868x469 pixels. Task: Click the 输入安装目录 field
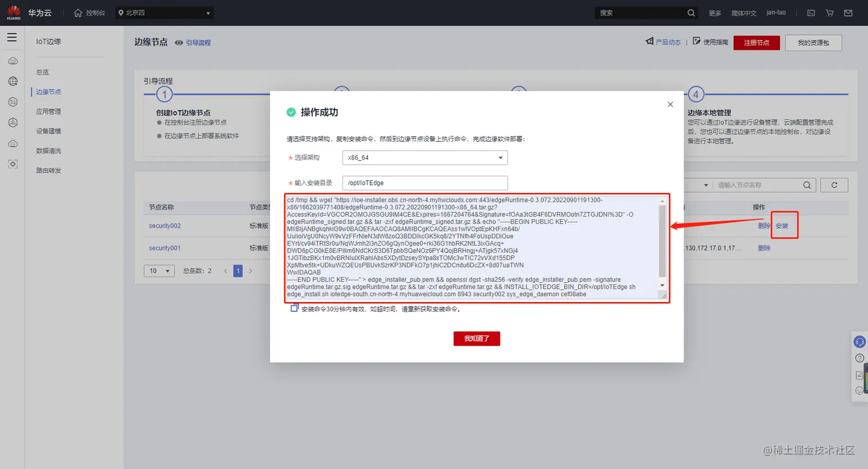tap(425, 183)
